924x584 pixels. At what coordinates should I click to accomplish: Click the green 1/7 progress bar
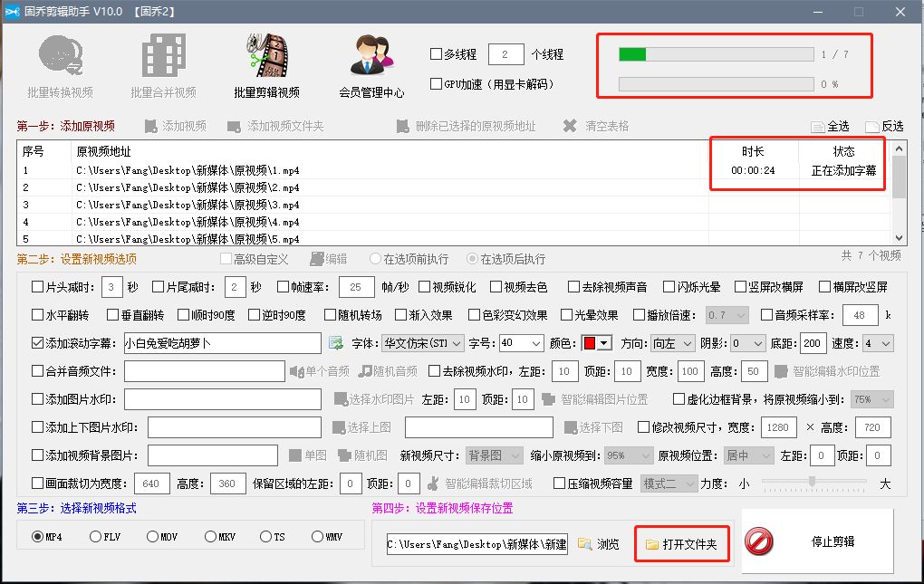coord(716,54)
